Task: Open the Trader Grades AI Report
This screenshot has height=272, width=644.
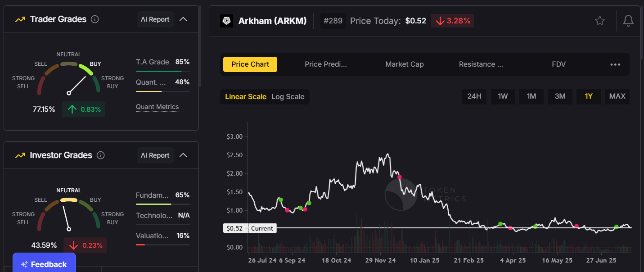Action: [155, 19]
